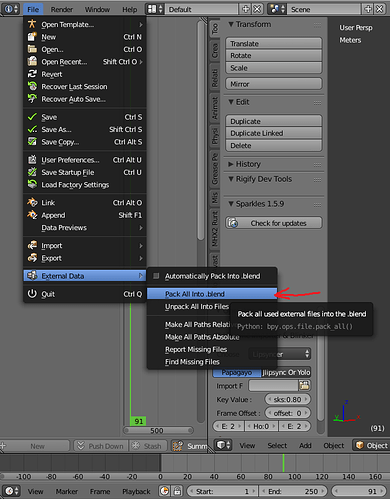The image size is (390, 499).
Task: Click the Mirror button
Action: (274, 84)
